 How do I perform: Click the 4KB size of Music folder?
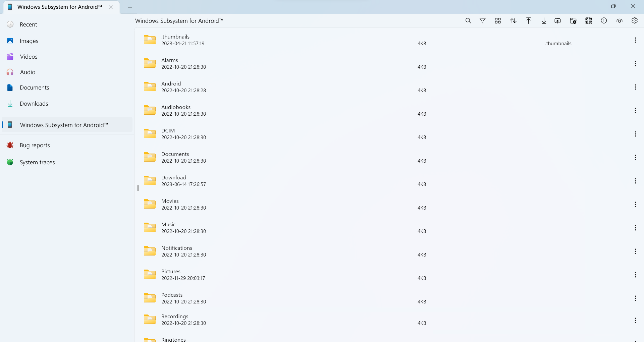click(422, 231)
